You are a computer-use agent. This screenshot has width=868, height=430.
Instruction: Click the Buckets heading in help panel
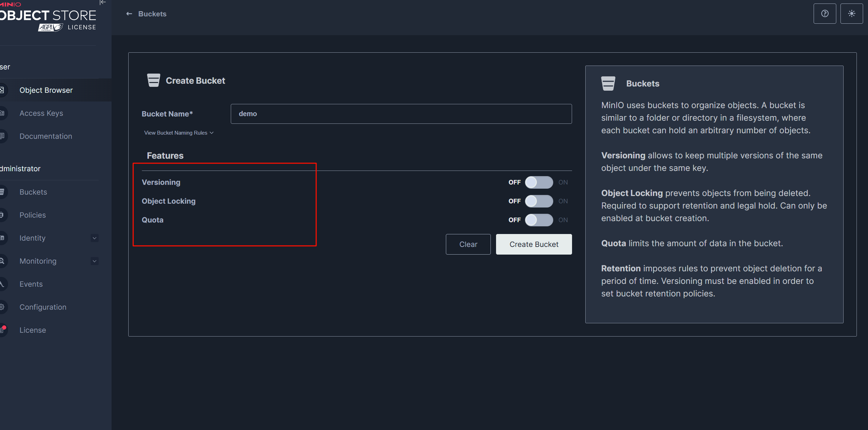point(643,84)
